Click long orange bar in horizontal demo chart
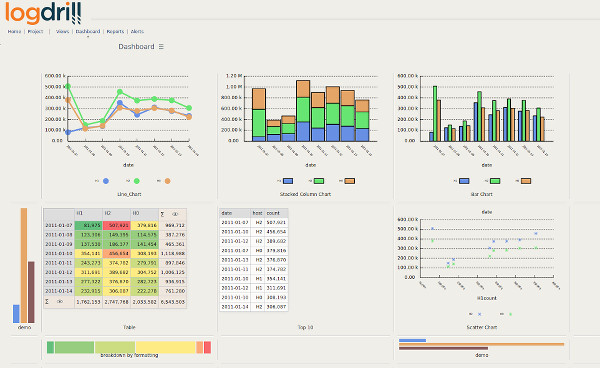The height and width of the screenshot is (368, 600). tap(481, 344)
